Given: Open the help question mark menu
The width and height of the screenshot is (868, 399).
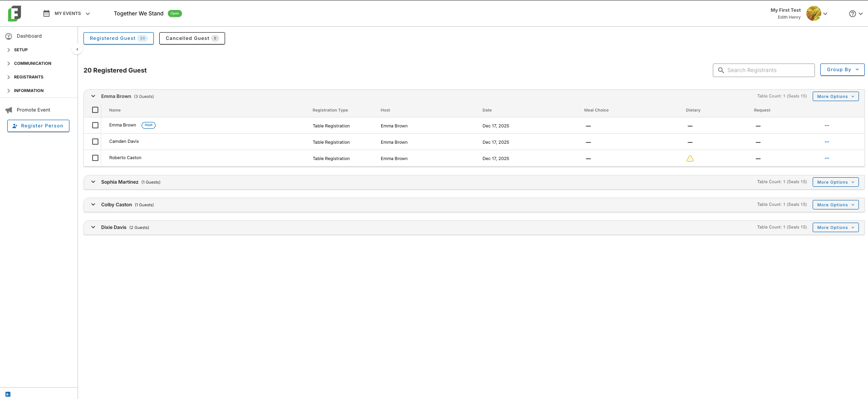Looking at the screenshot, I should (855, 14).
